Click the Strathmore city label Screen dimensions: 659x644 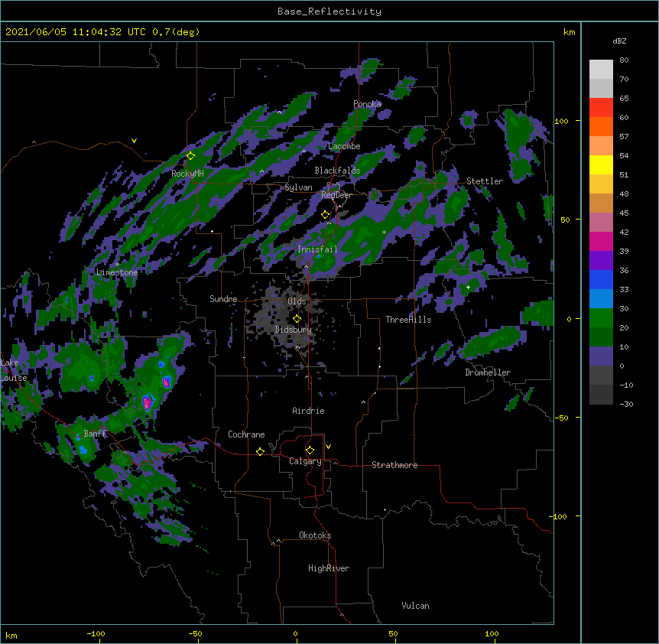[x=394, y=465]
